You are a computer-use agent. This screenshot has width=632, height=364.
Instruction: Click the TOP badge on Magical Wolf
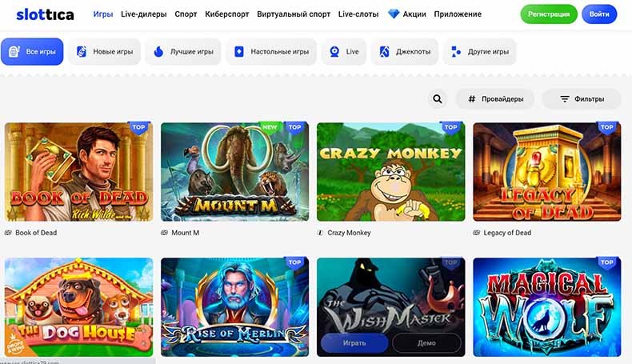click(607, 263)
